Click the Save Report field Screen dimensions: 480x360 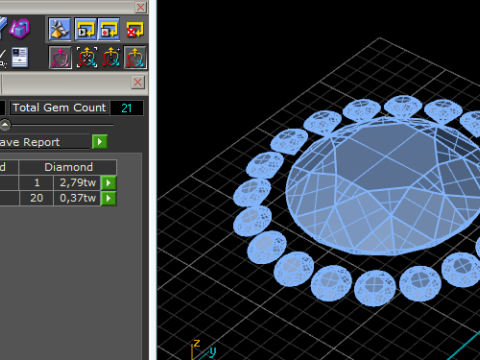[x=44, y=142]
